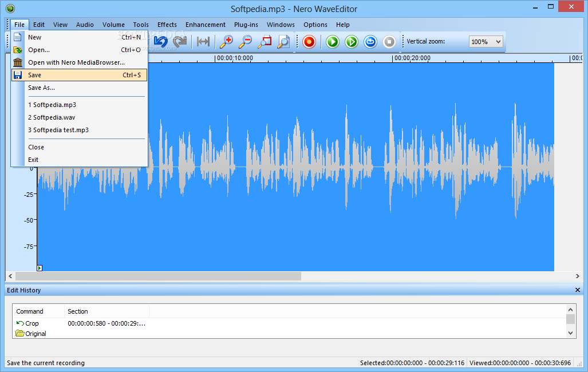Open the Options menu

pyautogui.click(x=315, y=25)
